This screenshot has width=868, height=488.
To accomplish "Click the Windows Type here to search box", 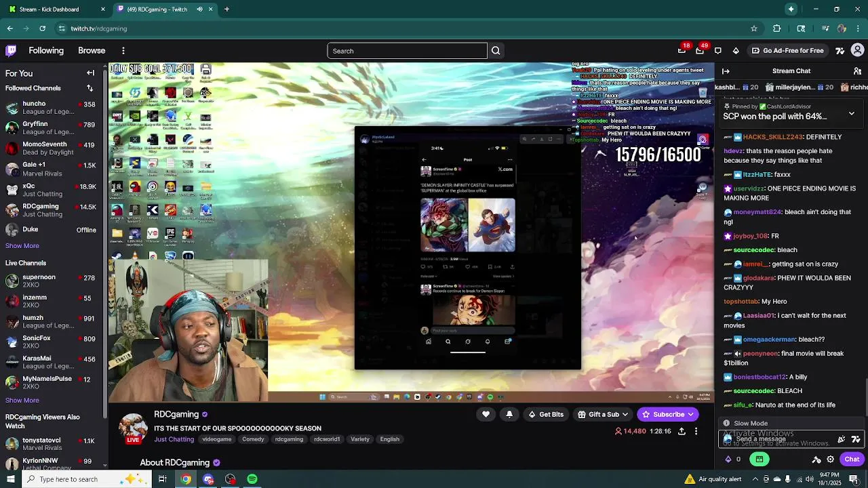I will 86,479.
